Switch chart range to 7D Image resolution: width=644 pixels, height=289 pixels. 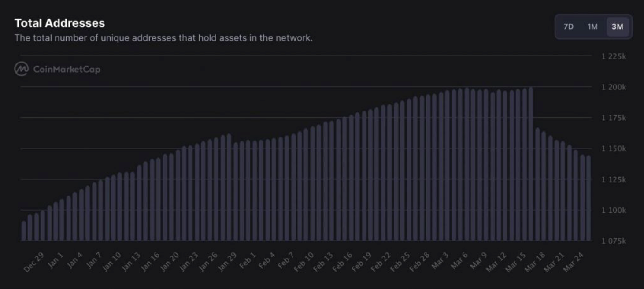pos(568,26)
